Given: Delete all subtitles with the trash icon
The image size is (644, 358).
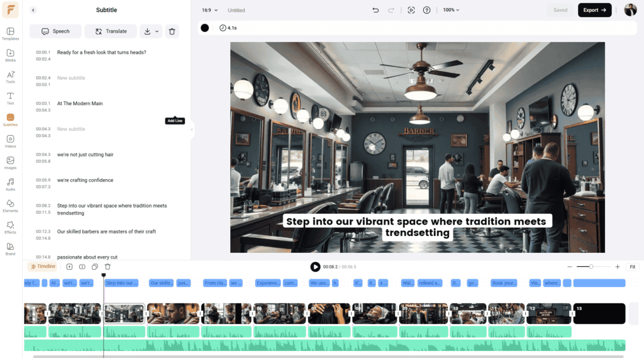Looking at the screenshot, I should click(x=172, y=31).
